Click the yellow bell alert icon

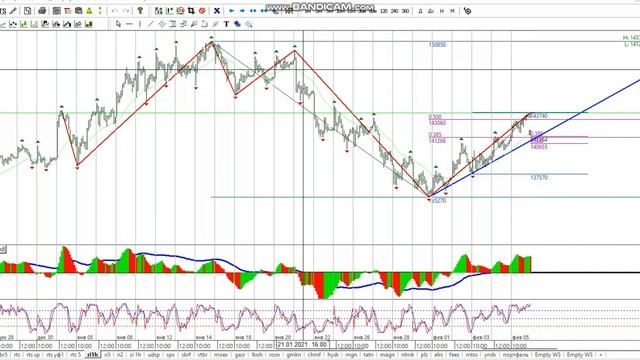(x=89, y=11)
